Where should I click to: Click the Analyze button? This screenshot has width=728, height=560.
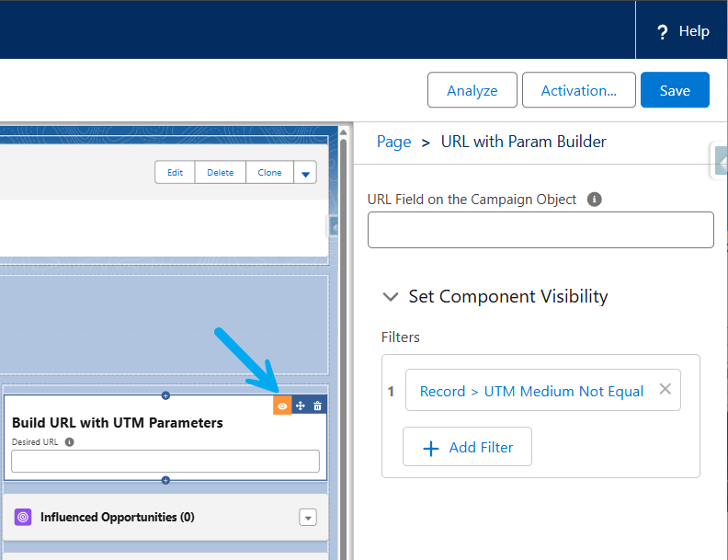tap(472, 90)
